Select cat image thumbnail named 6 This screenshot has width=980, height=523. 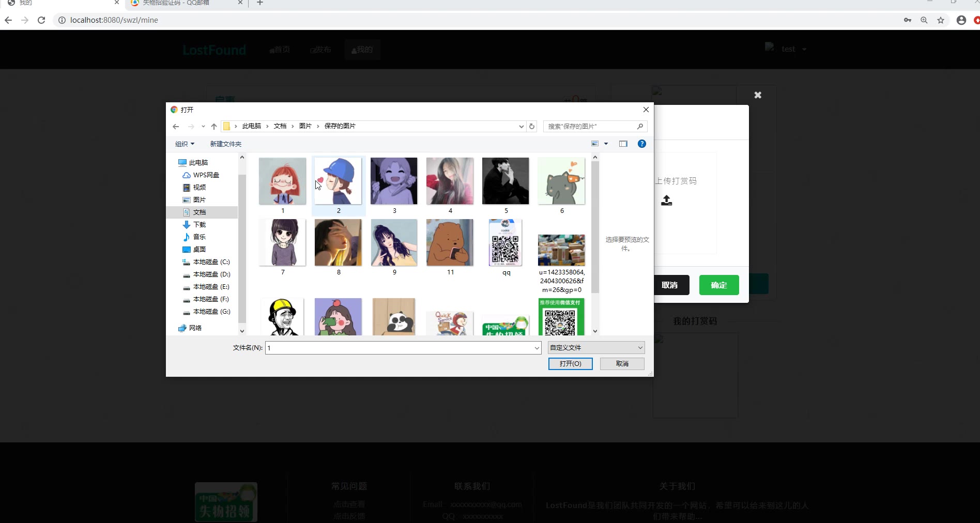[x=562, y=181]
